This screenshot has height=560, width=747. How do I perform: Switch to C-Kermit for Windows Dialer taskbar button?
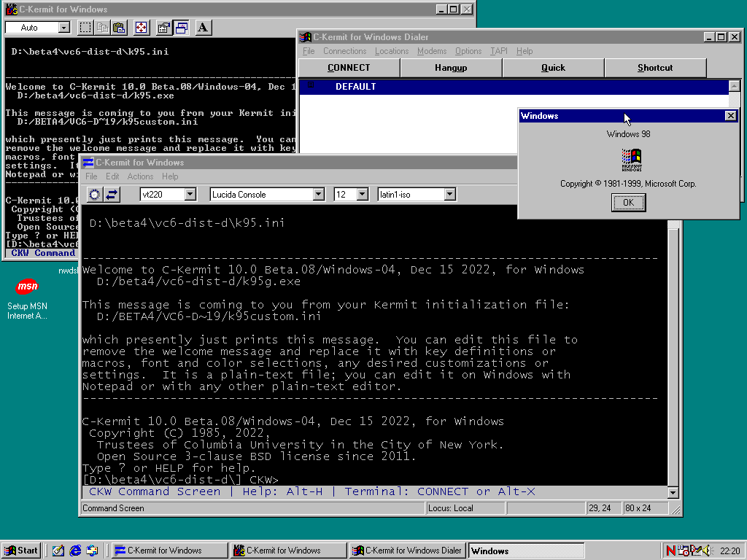(407, 551)
